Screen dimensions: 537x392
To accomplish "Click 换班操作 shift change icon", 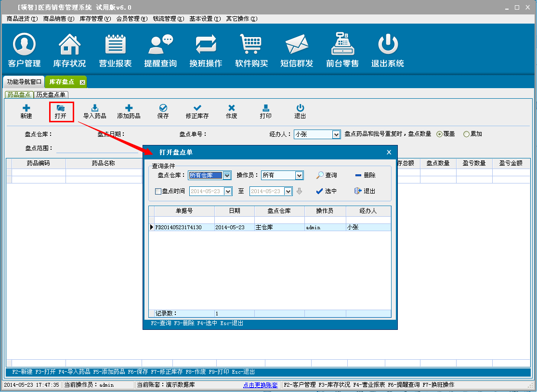I will pos(206,45).
